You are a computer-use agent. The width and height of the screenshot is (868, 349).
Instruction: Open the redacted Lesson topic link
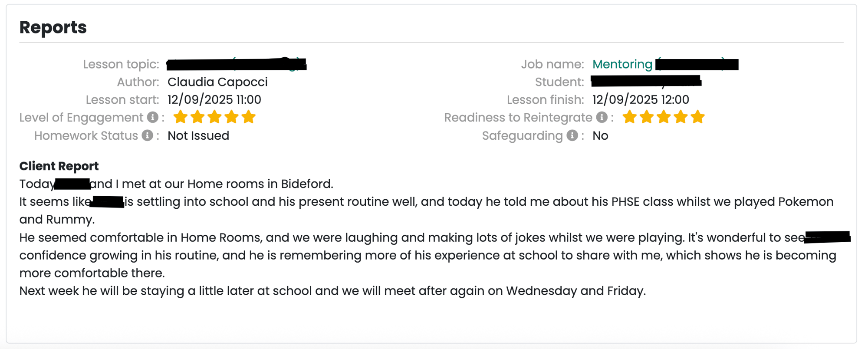click(237, 64)
